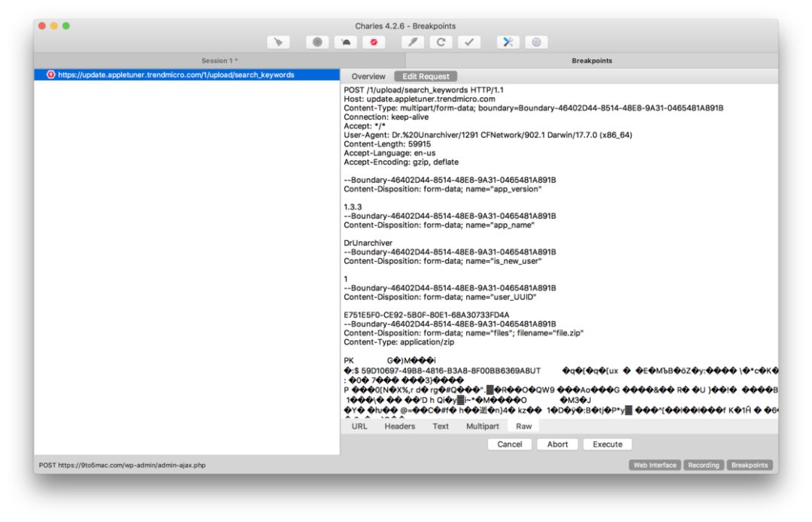Click the pen compose request icon
812x522 pixels.
click(x=413, y=42)
